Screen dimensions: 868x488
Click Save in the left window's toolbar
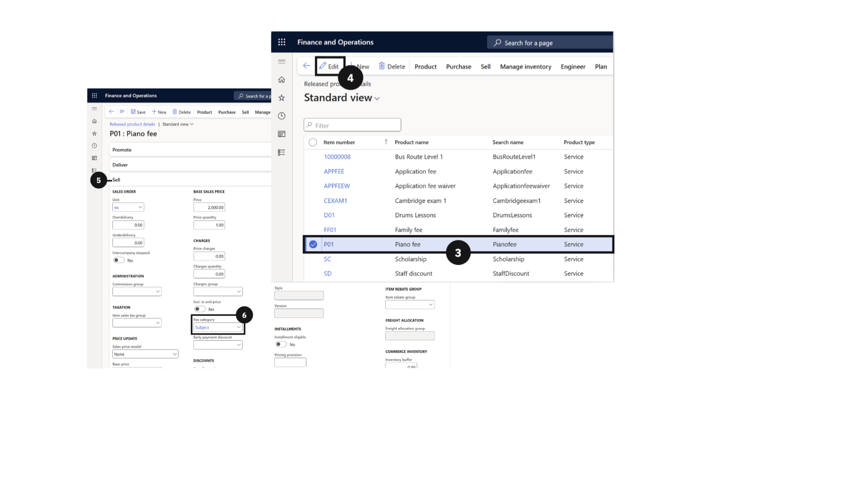(x=138, y=112)
